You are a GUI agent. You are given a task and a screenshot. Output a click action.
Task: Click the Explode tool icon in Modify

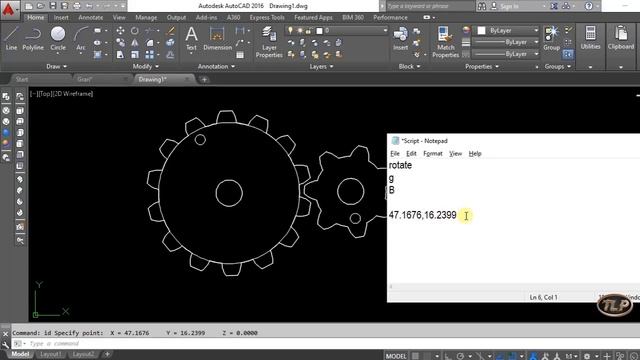(x=171, y=42)
